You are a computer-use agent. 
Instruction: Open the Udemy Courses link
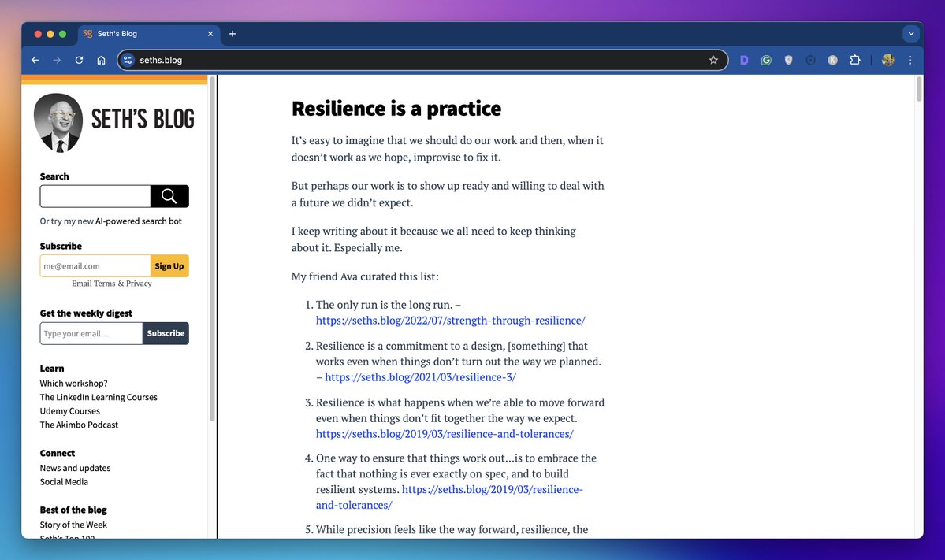70,411
